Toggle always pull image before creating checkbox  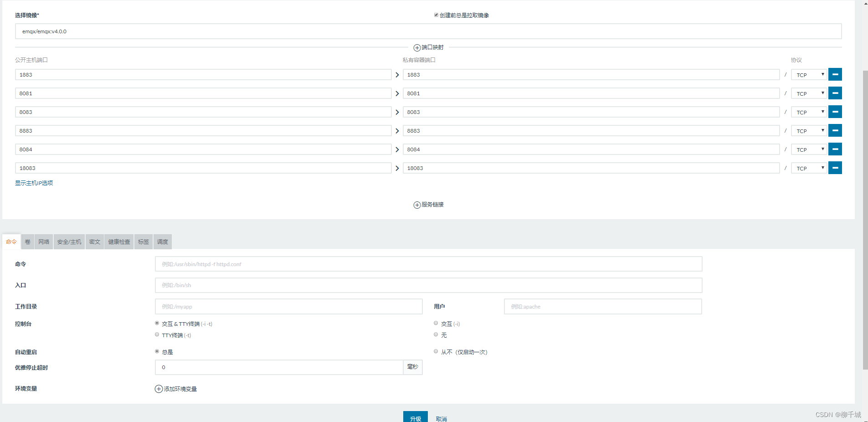coord(436,15)
